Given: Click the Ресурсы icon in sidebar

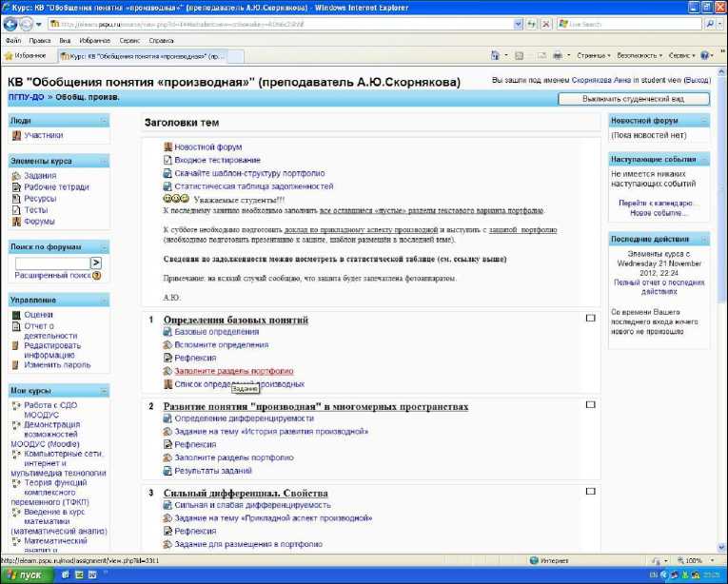Looking at the screenshot, I should [16, 199].
